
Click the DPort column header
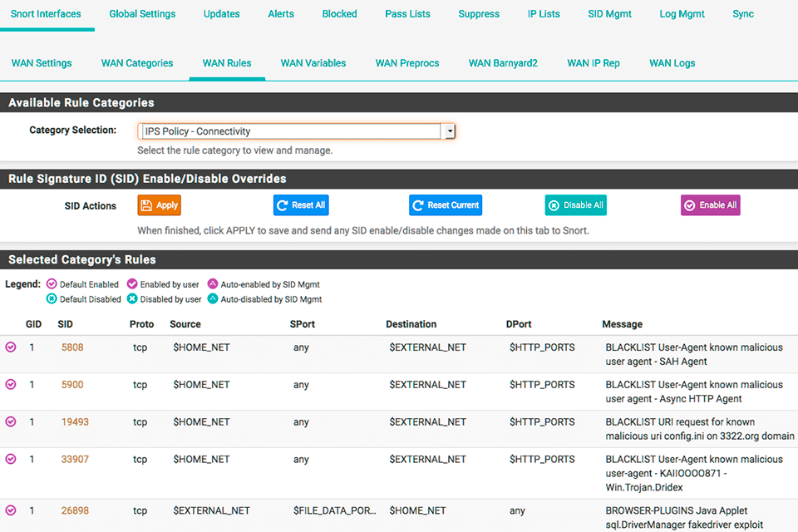tap(519, 324)
